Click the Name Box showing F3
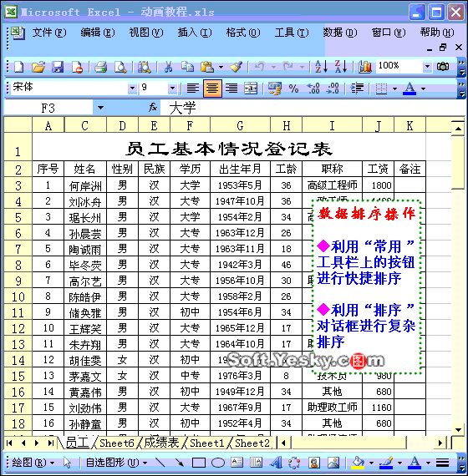Image resolution: width=468 pixels, height=476 pixels. [48, 108]
